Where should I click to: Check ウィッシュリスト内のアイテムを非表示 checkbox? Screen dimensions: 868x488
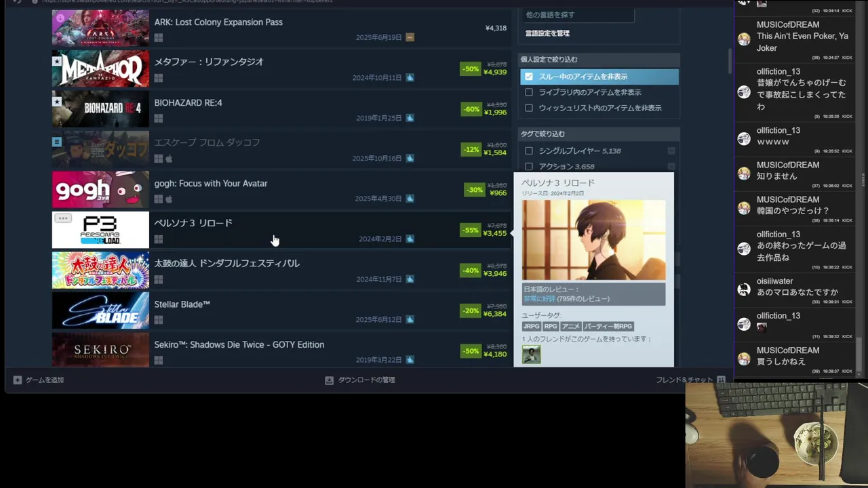[529, 108]
